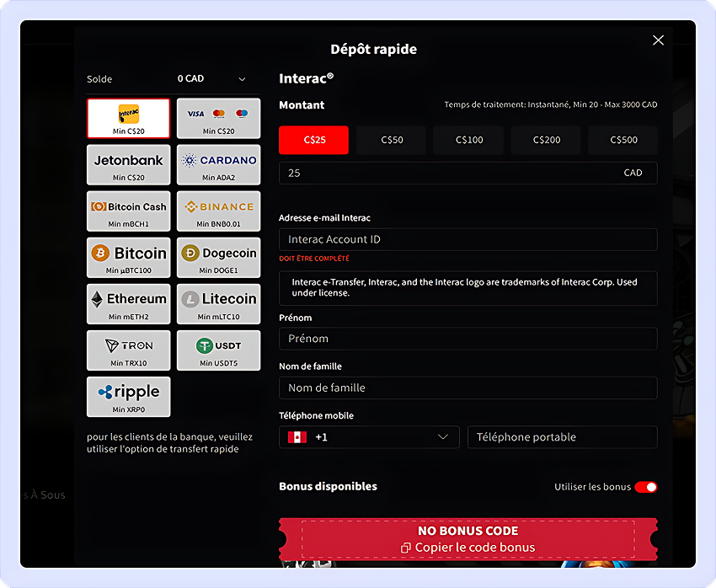The image size is (716, 588).
Task: Choose the C$100 amount preset
Action: tap(468, 140)
